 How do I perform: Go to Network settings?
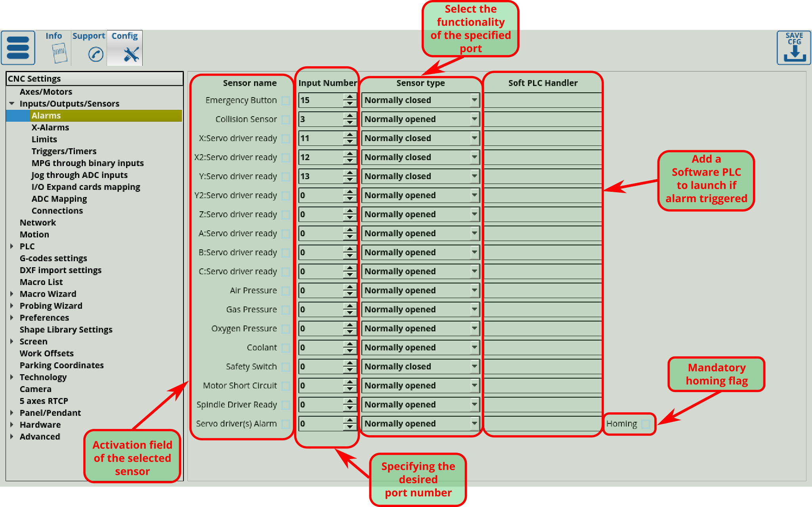click(x=38, y=222)
